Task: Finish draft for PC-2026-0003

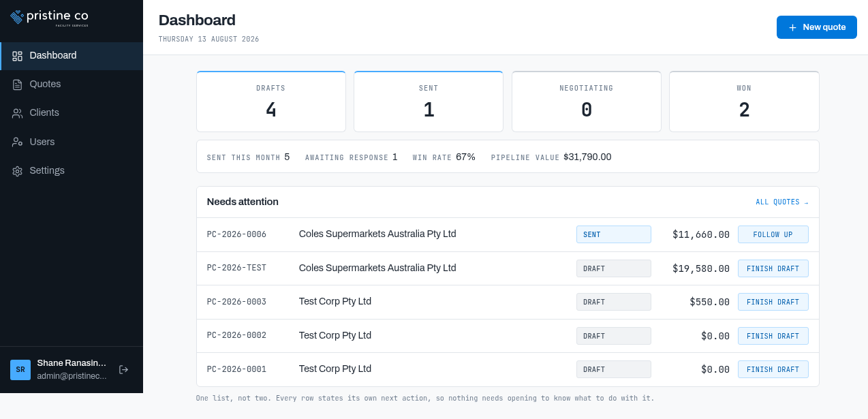Action: click(x=773, y=302)
